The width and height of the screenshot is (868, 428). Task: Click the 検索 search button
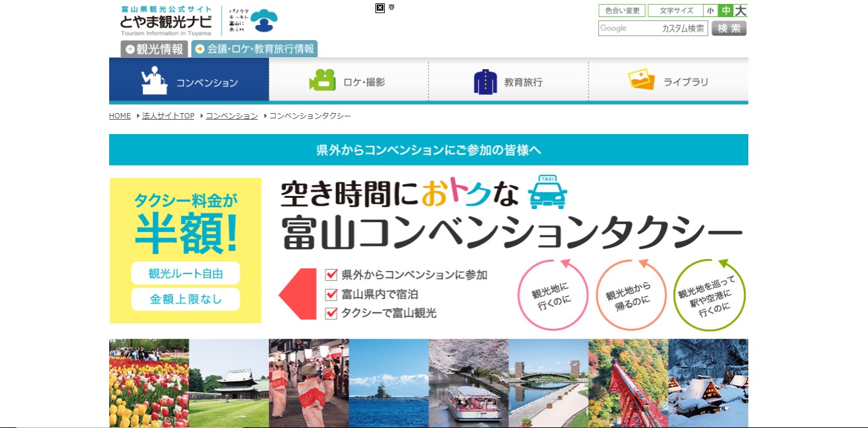tap(729, 28)
